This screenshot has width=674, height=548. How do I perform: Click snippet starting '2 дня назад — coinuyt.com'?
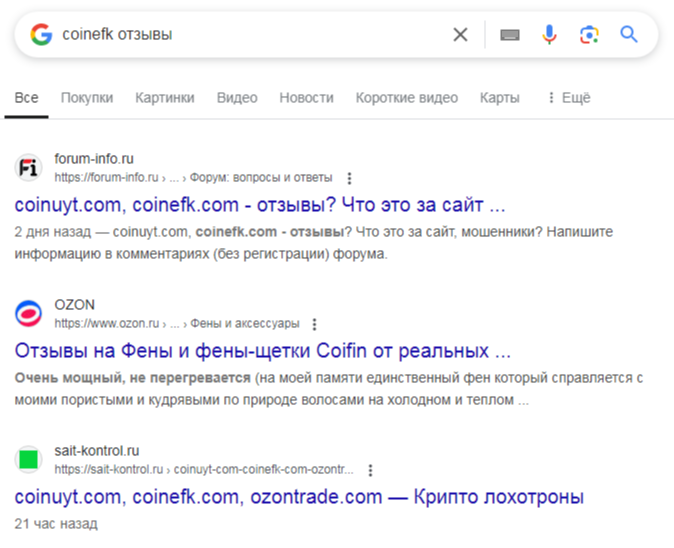pos(314,243)
